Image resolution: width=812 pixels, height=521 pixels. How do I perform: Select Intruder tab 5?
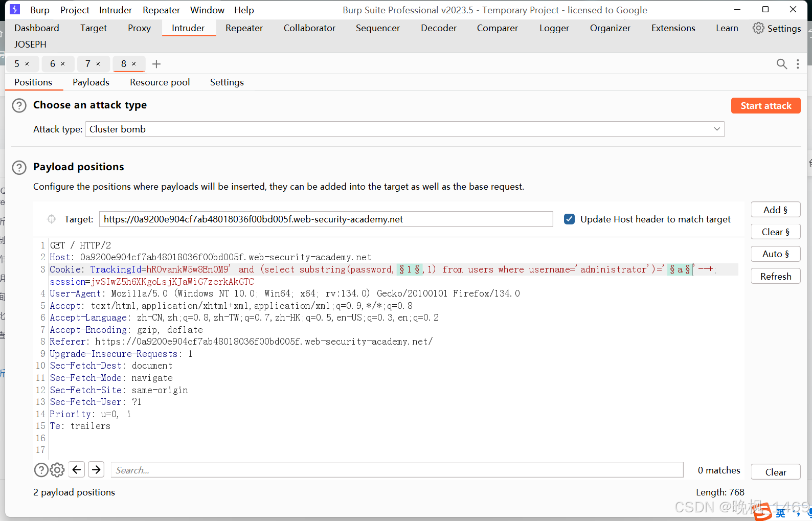click(17, 64)
